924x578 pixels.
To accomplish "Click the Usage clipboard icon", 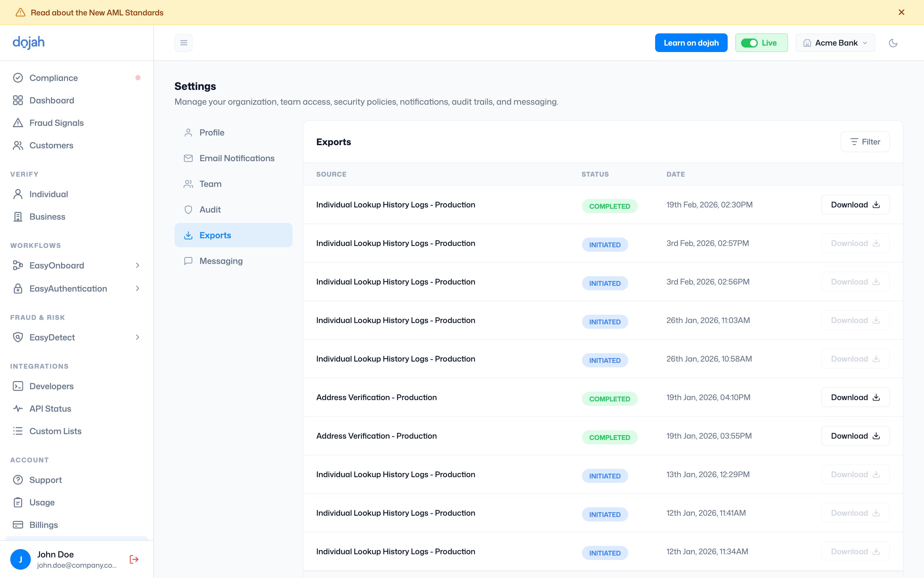I will (x=18, y=502).
